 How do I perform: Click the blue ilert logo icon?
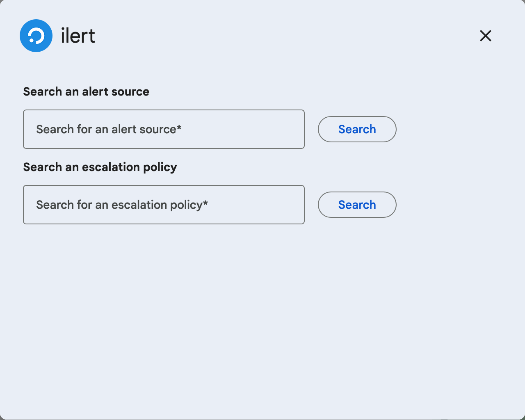[36, 36]
